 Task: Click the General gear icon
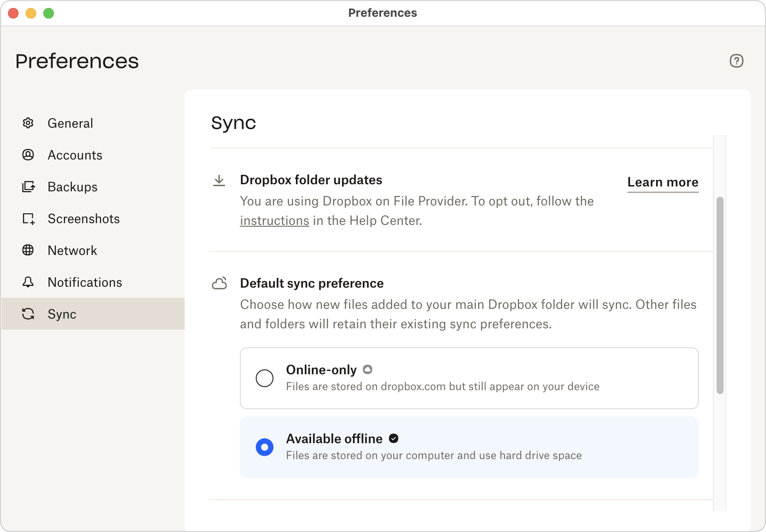pyautogui.click(x=28, y=123)
